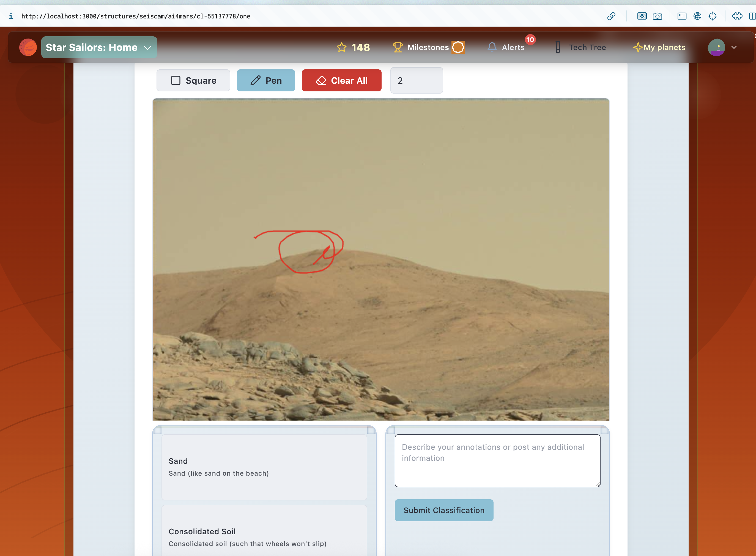
Task: Click the line width number field
Action: [x=416, y=80]
